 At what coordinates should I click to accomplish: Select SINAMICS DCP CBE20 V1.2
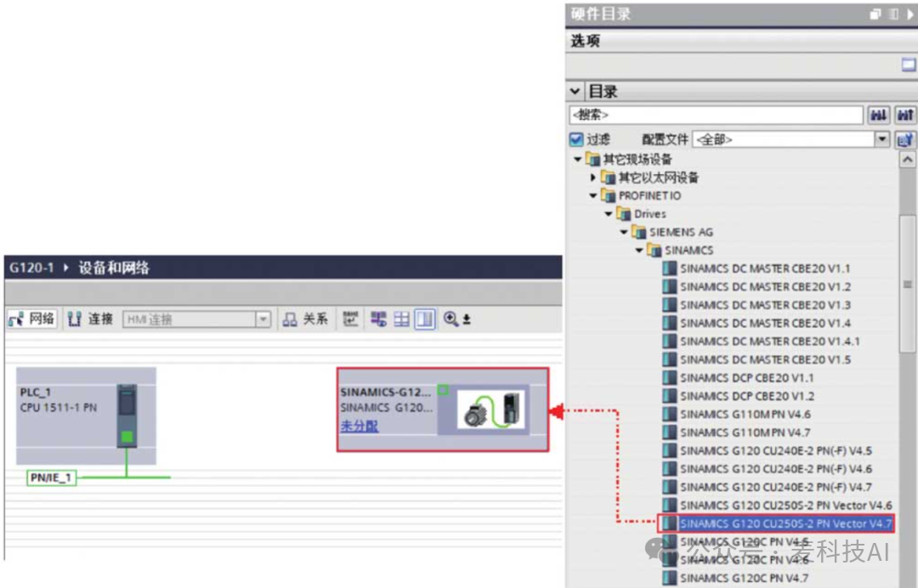tap(746, 396)
